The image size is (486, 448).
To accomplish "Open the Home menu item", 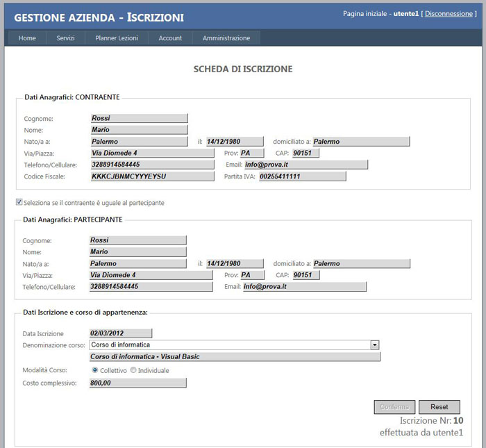I will (27, 38).
